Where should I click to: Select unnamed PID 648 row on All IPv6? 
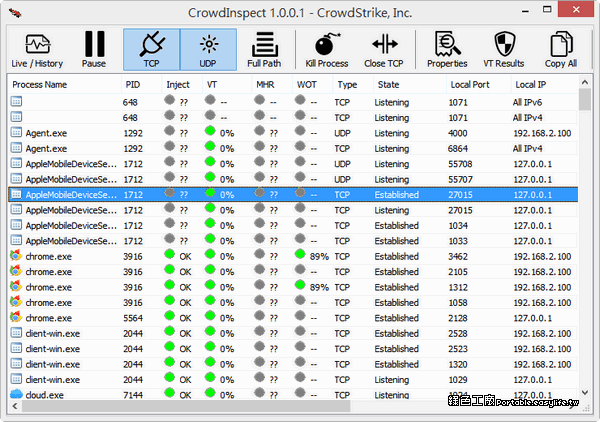(293, 102)
